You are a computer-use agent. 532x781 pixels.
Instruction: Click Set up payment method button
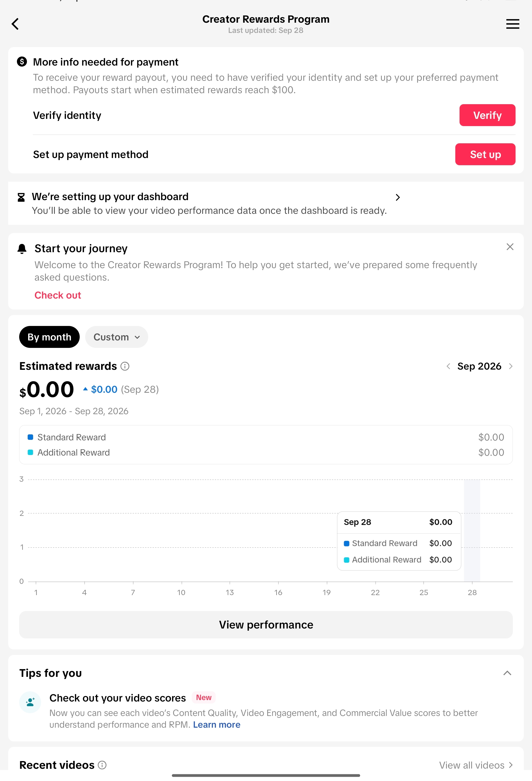point(485,155)
